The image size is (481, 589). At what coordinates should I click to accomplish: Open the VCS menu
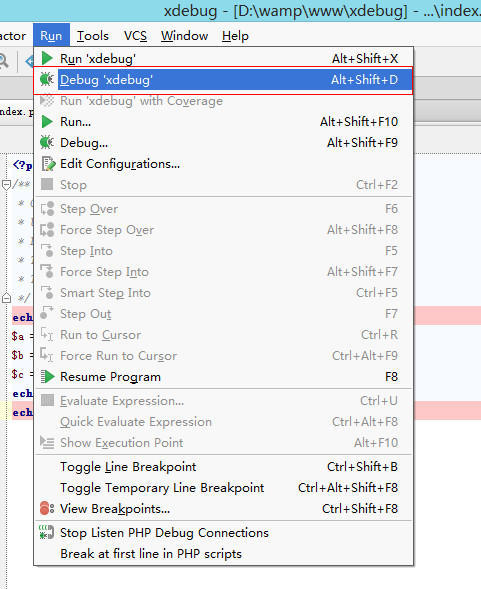coord(135,36)
